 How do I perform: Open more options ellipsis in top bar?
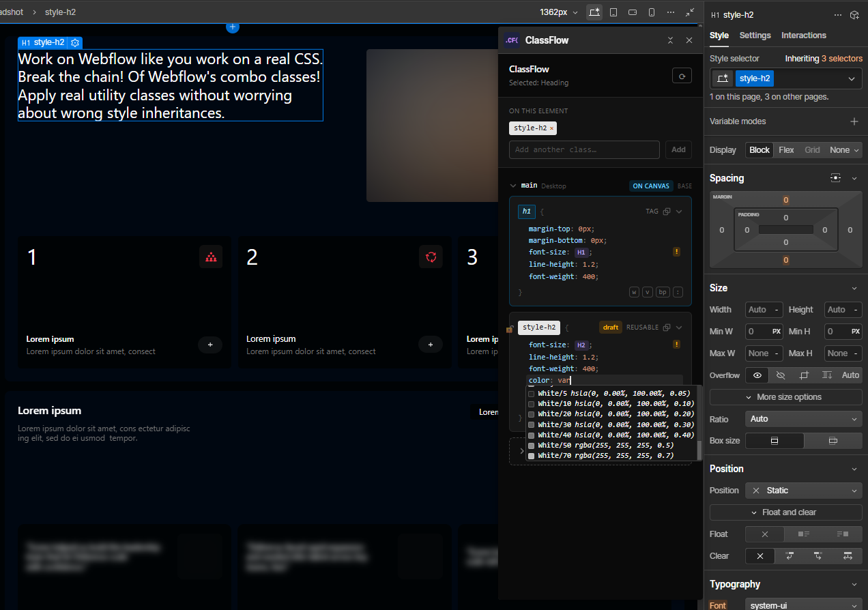(671, 12)
